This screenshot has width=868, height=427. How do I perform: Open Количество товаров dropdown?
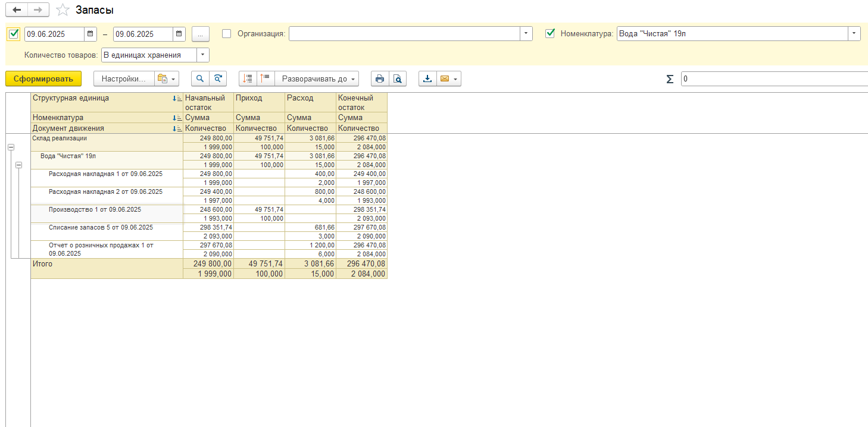(x=203, y=55)
